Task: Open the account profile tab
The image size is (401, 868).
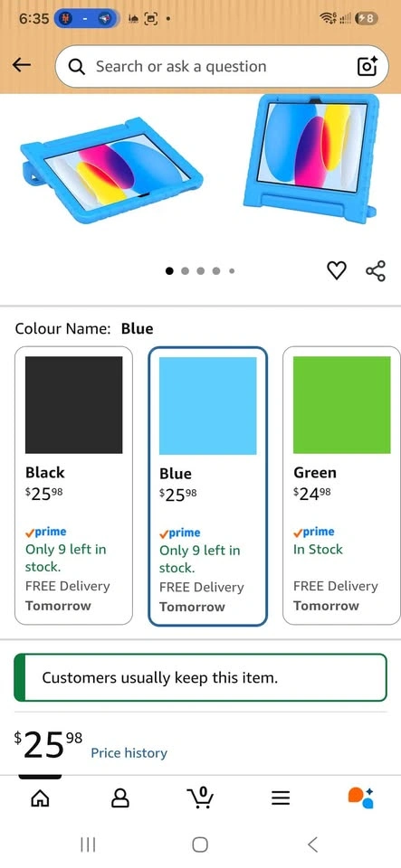Action: pyautogui.click(x=120, y=797)
